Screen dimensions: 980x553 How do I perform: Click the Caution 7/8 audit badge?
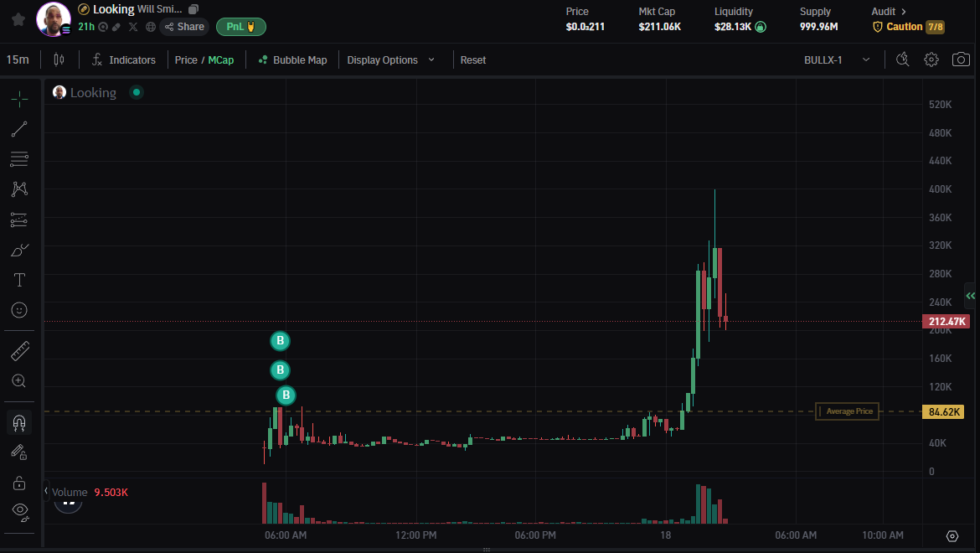click(x=909, y=27)
